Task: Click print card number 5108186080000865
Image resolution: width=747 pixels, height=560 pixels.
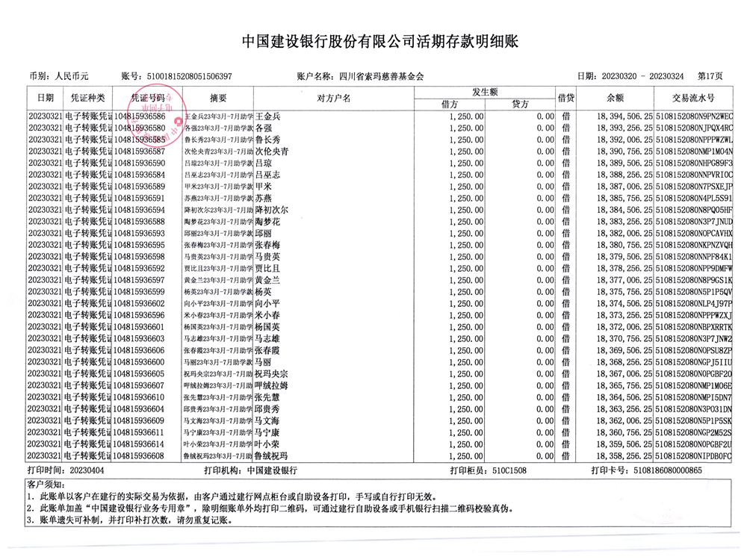Action: click(668, 470)
